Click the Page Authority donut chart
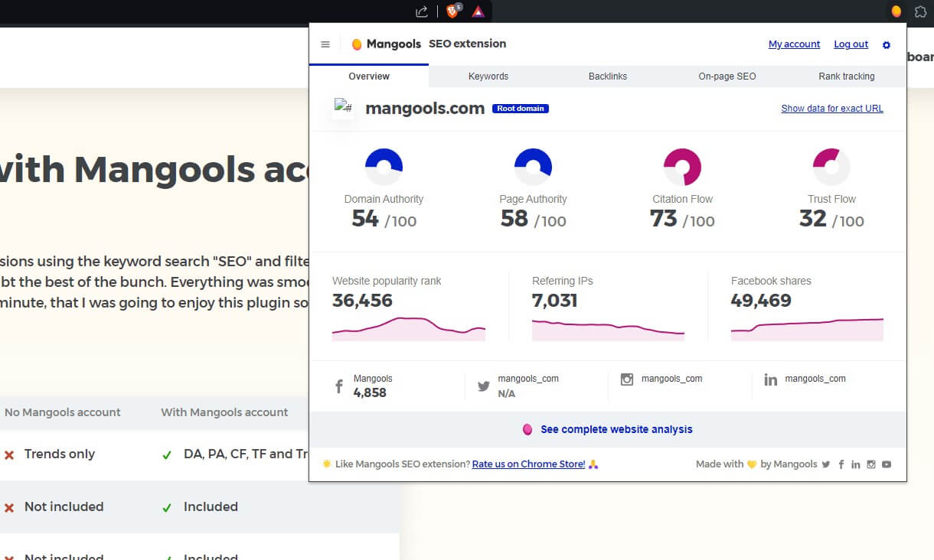The height and width of the screenshot is (560, 934). click(x=533, y=167)
